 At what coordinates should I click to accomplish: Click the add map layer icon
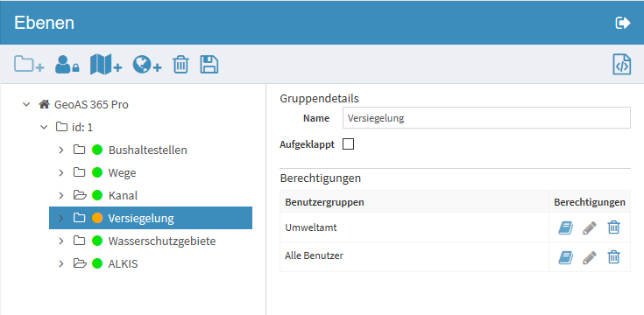[105, 65]
